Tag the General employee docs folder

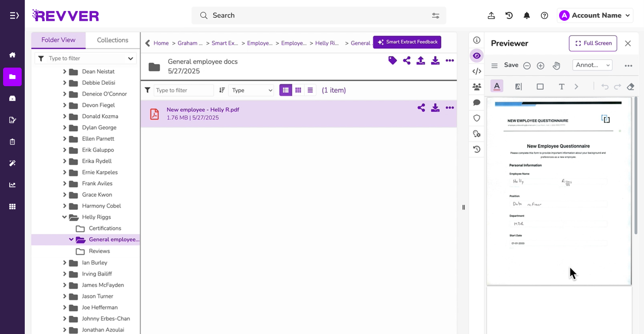[x=392, y=61]
